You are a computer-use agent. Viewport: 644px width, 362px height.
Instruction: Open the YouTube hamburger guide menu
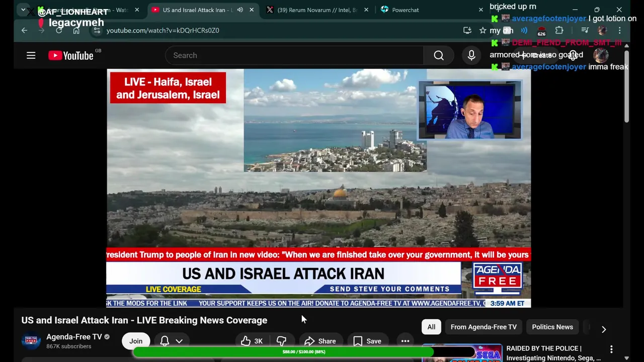(x=31, y=55)
